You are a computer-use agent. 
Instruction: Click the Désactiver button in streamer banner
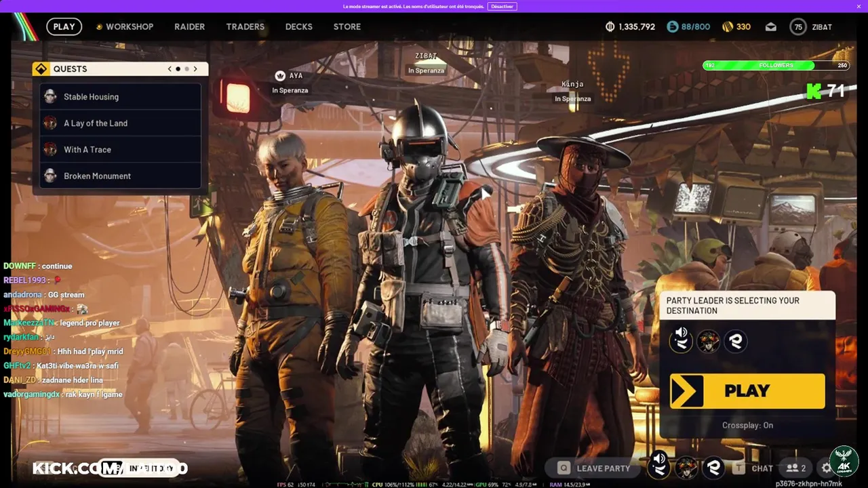click(x=502, y=6)
